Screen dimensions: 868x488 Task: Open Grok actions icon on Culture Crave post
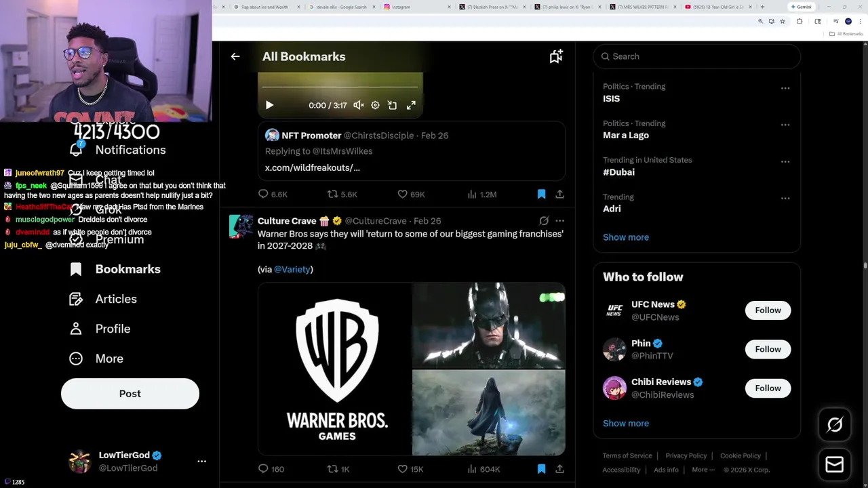click(544, 221)
